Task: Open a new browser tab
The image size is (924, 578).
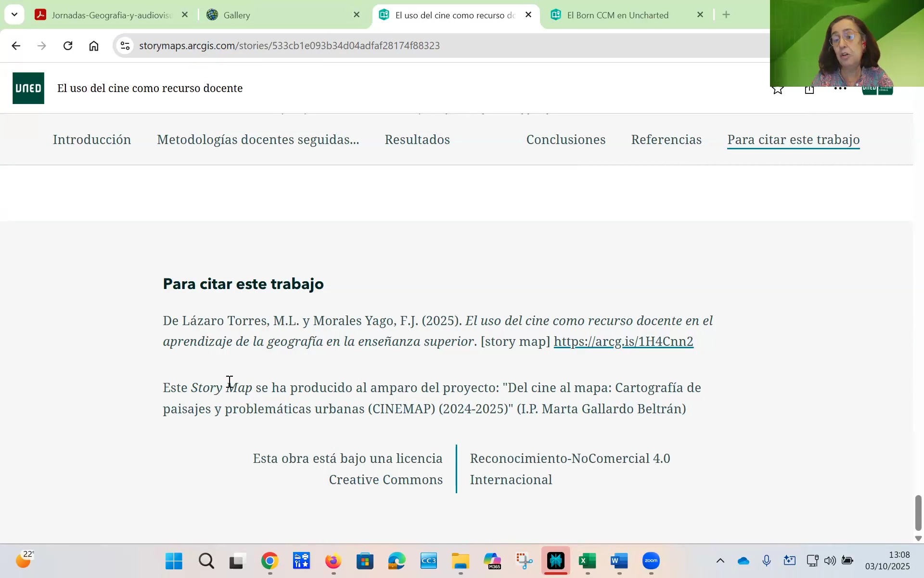Action: point(726,15)
